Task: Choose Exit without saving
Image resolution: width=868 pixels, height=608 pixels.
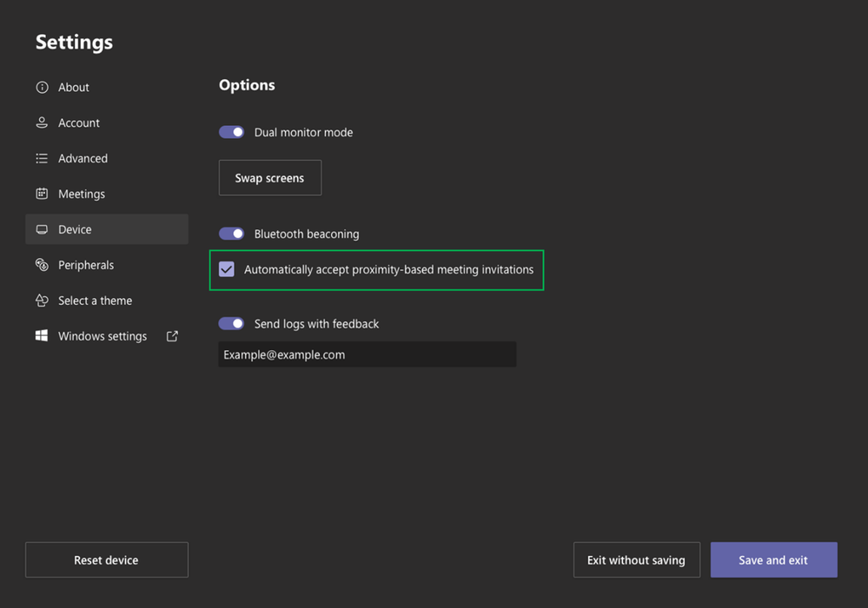Action: 637,560
